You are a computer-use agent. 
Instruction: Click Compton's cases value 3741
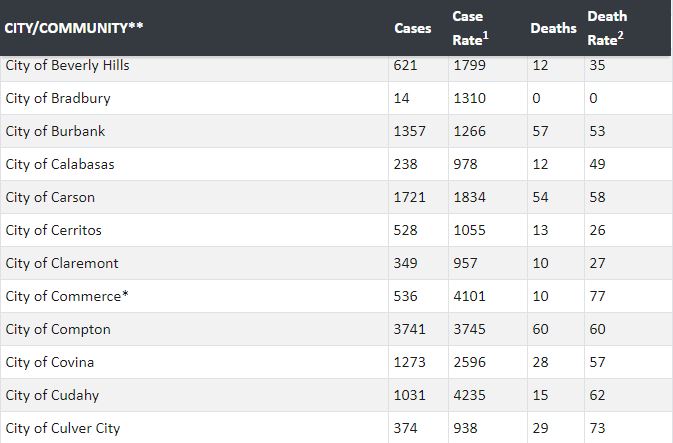(x=410, y=329)
